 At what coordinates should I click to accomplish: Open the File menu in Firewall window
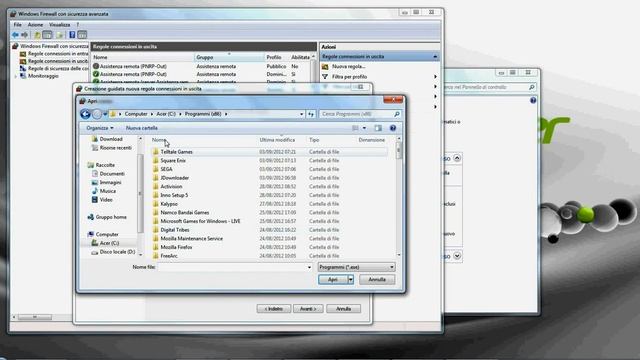pyautogui.click(x=18, y=25)
